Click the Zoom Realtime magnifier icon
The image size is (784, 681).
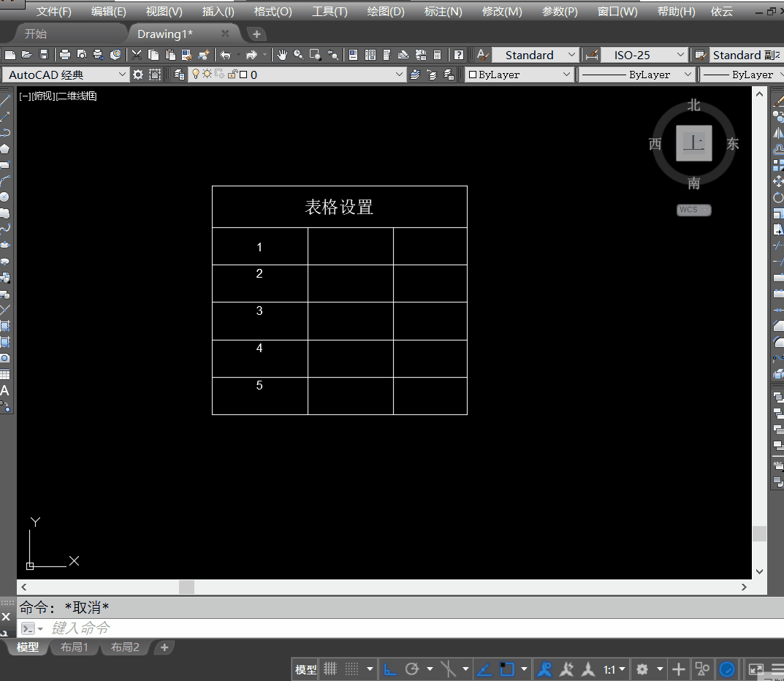point(299,55)
